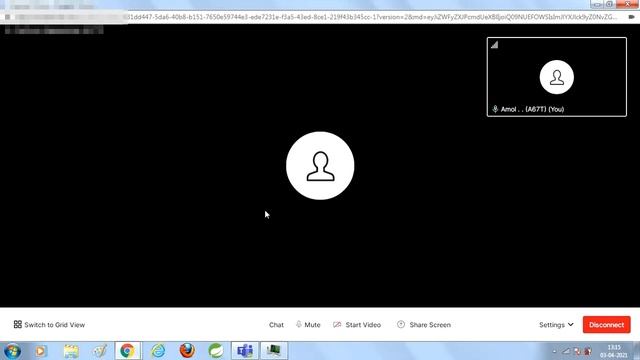The width and height of the screenshot is (640, 360).
Task: Open the Chat panel
Action: tap(276, 325)
